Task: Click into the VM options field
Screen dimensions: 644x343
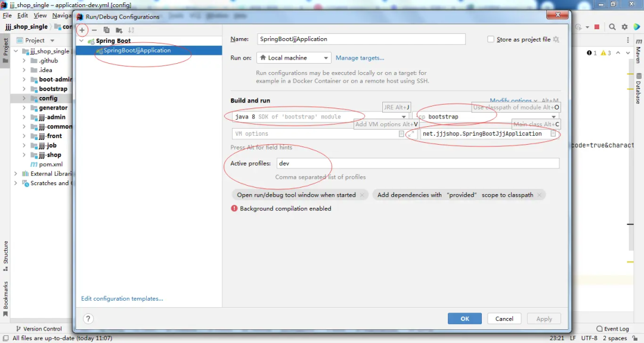Action: click(x=315, y=134)
